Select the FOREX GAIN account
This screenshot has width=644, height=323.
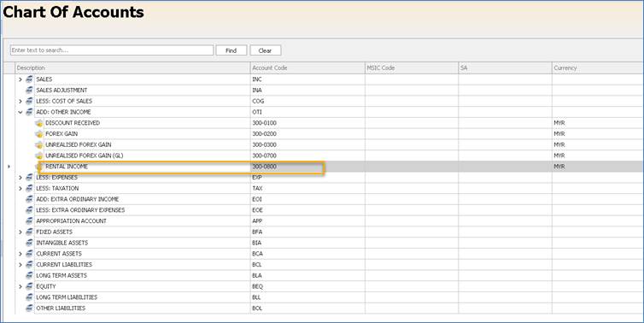tap(61, 134)
